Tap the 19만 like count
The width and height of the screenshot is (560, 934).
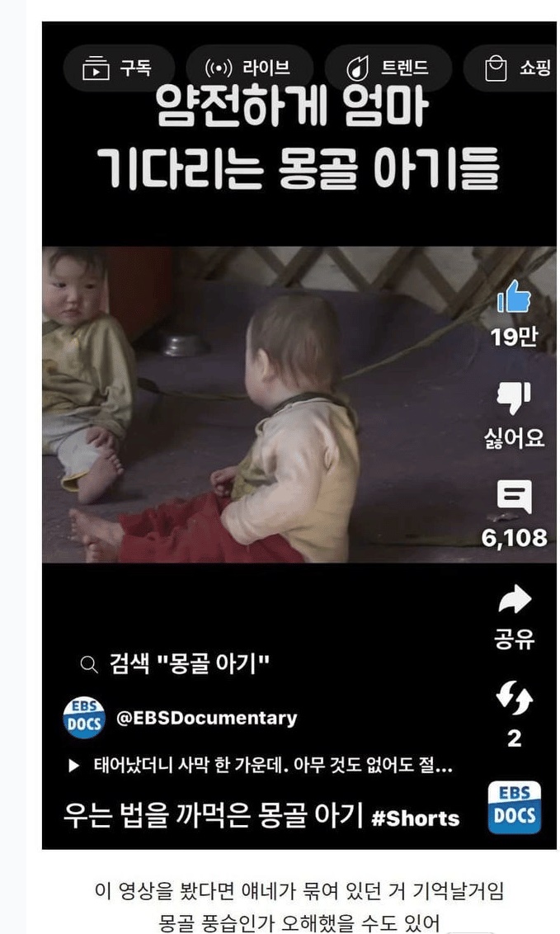pos(514,337)
